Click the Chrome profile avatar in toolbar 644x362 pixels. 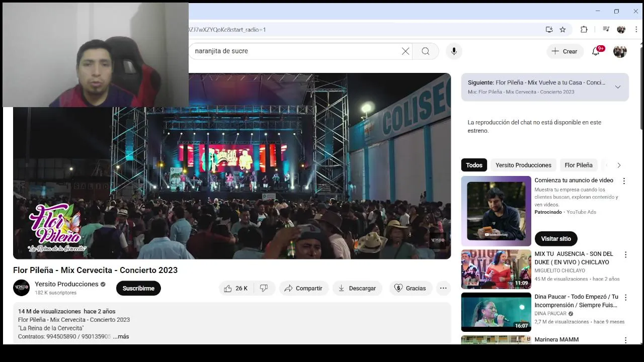621,30
